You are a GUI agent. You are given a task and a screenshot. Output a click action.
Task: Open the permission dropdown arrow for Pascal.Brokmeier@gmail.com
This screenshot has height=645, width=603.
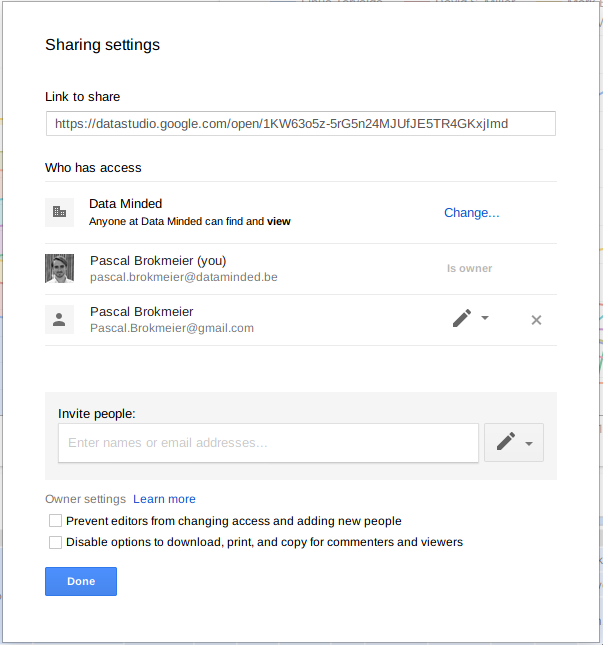pyautogui.click(x=485, y=318)
